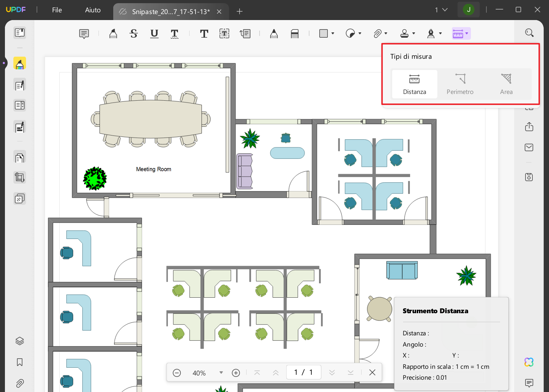The width and height of the screenshot is (549, 392).
Task: Open the search tool magnifier
Action: pos(529,33)
